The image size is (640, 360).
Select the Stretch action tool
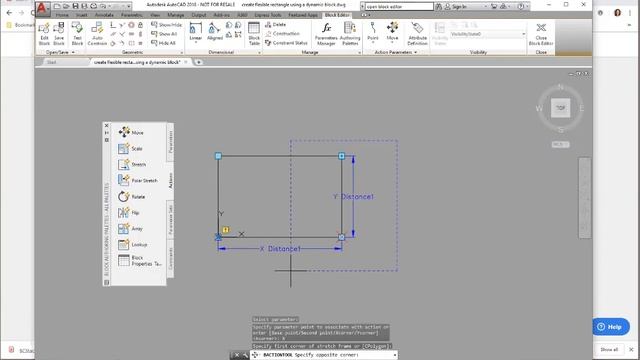[x=132, y=164]
